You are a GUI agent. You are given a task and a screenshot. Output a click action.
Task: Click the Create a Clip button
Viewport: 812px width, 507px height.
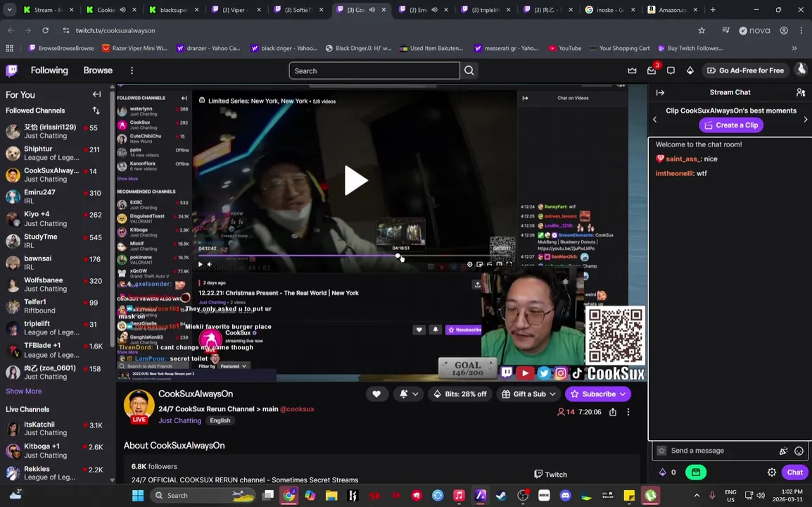point(731,125)
